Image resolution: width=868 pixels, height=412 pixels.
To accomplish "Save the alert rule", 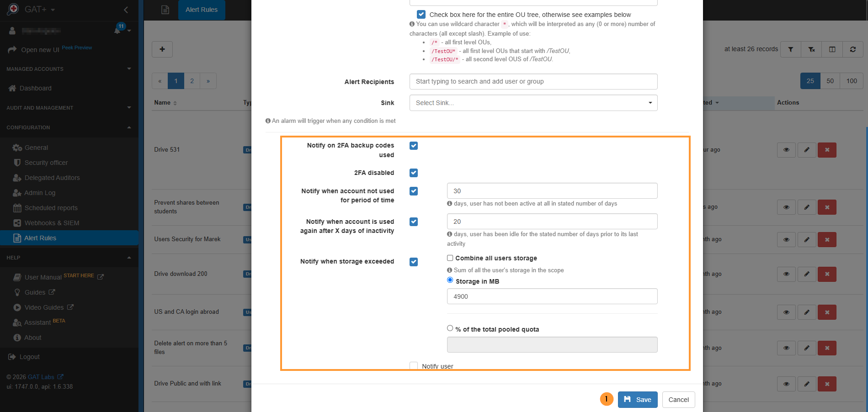I will tap(638, 400).
